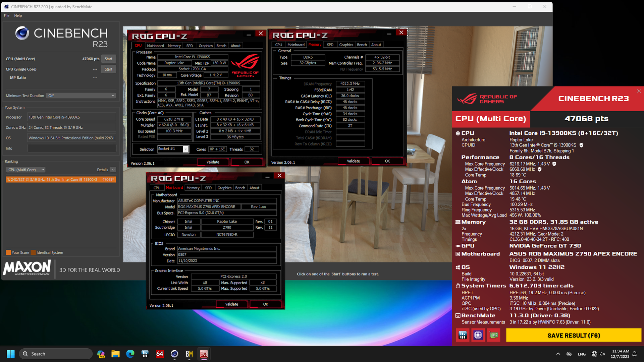Click OK in the CPU-Z CPU window
The width and height of the screenshot is (644, 362).
(x=247, y=162)
